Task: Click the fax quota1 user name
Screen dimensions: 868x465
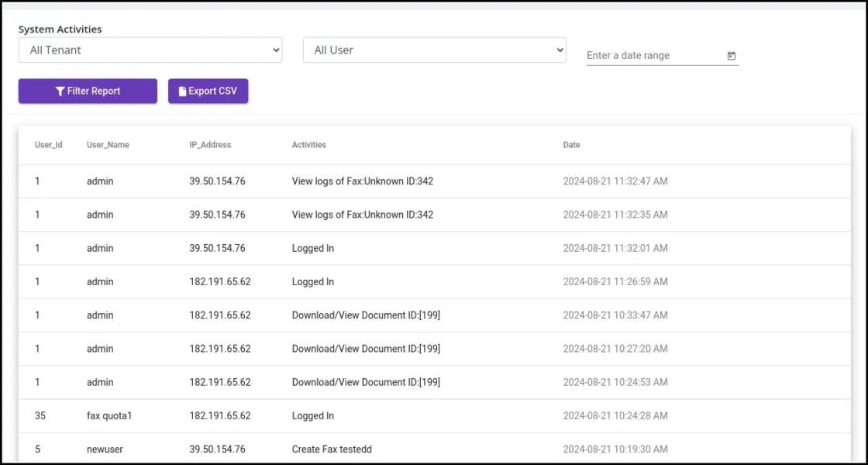Action: [x=109, y=415]
